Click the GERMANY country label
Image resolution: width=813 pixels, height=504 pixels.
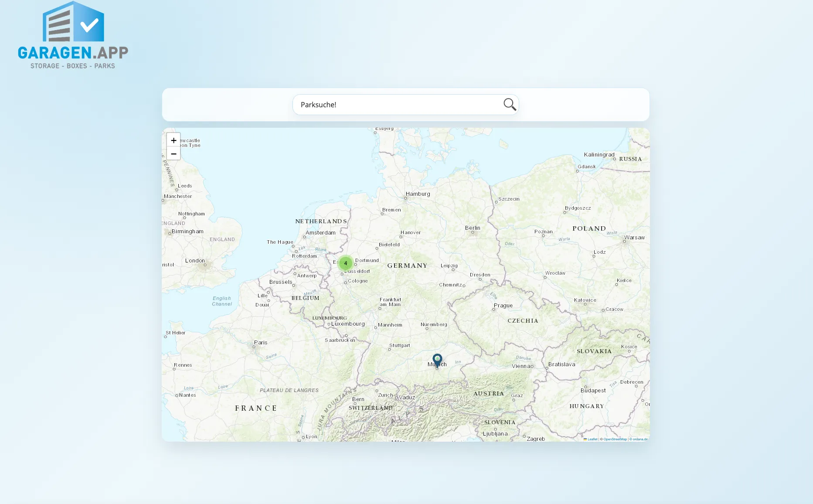pos(408,266)
